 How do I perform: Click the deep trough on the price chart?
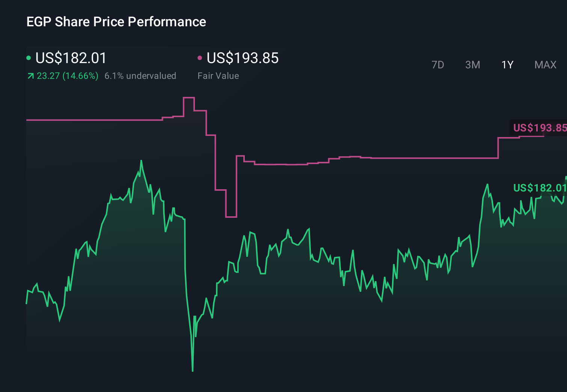pyautogui.click(x=193, y=370)
